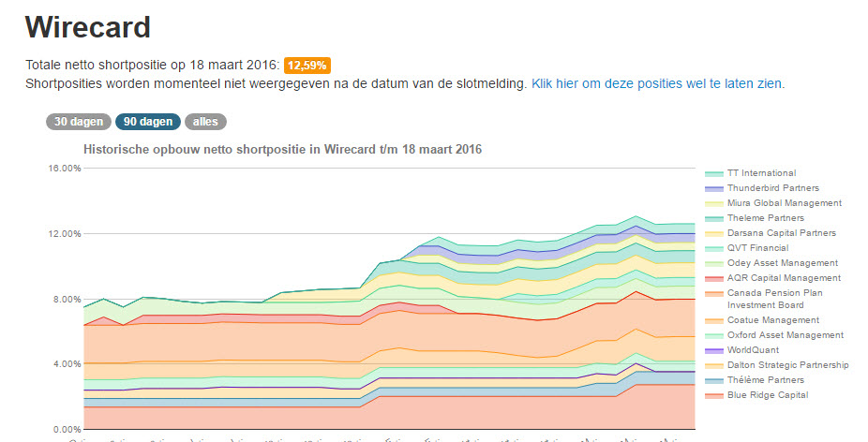Click the orange 12,59% badge
The width and height of the screenshot is (868, 442).
[x=307, y=66]
